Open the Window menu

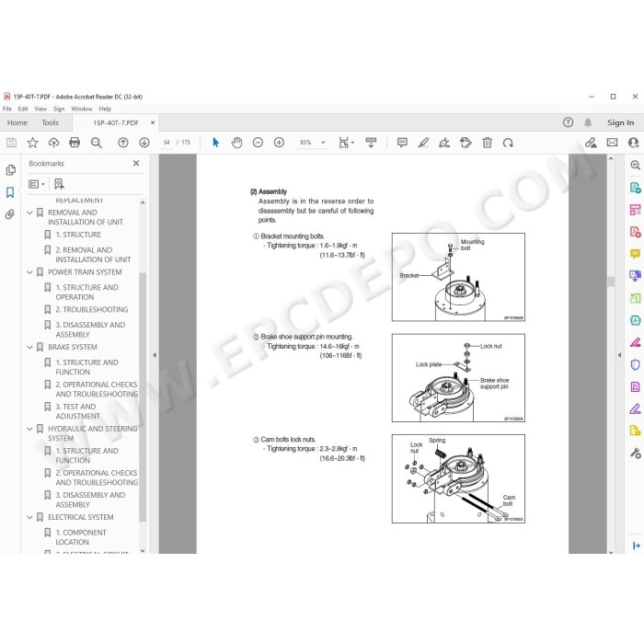(81, 109)
